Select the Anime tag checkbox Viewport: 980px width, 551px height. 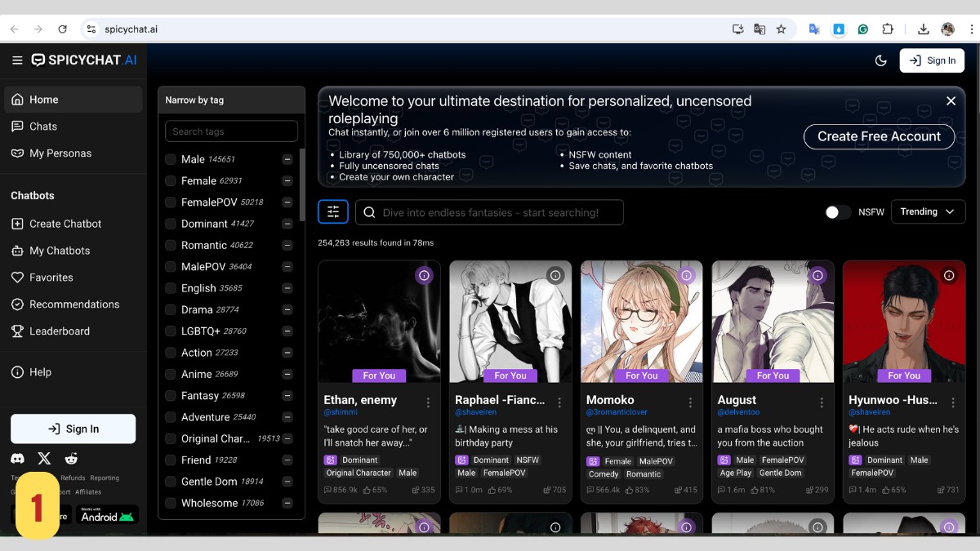point(171,374)
